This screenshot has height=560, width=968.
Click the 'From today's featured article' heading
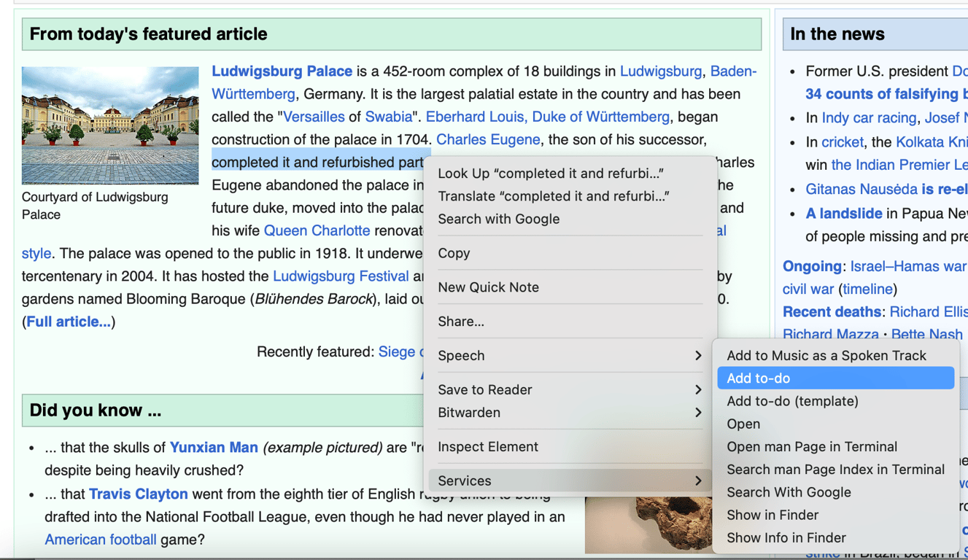tap(148, 34)
